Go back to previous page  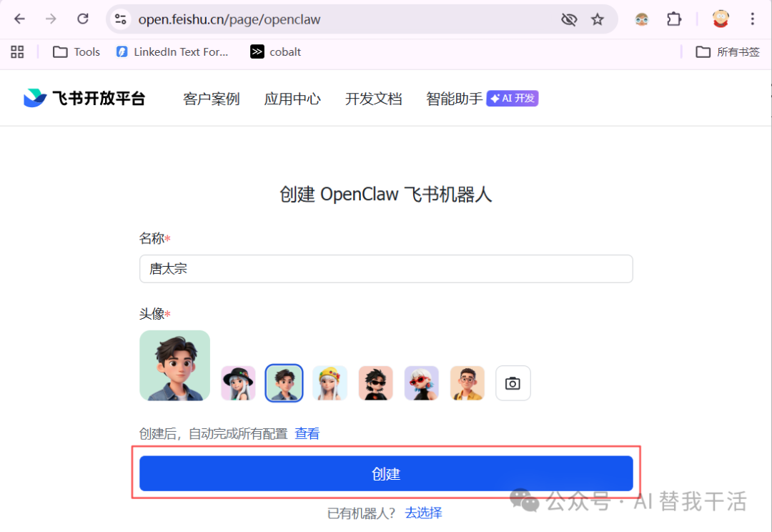tap(19, 19)
